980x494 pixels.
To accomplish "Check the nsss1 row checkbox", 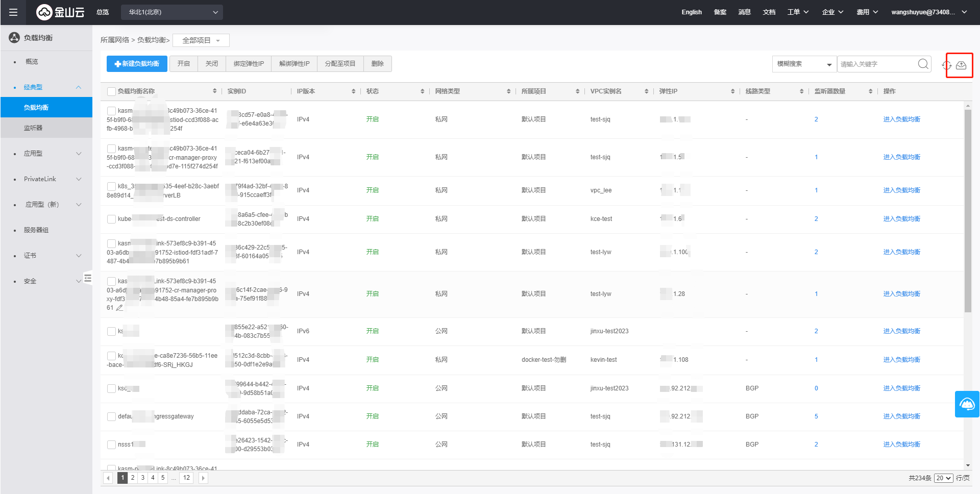I will [x=111, y=444].
